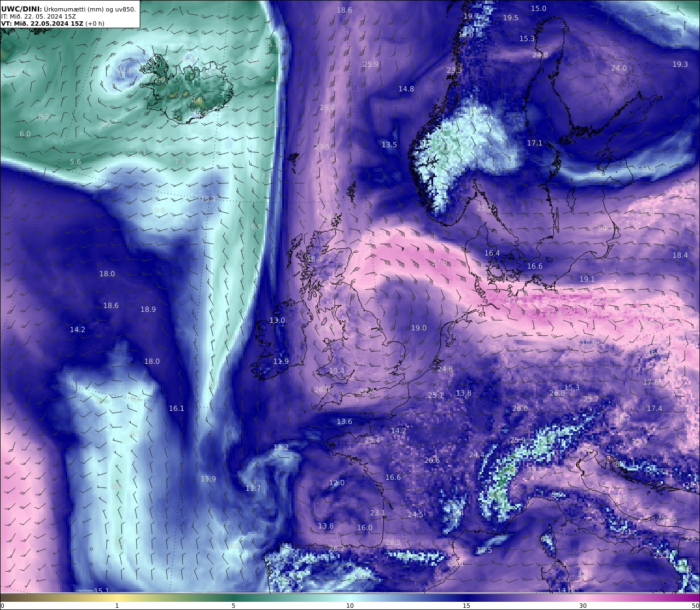Select the 13.6 value in the Channel
The image size is (700, 610).
coord(345,421)
